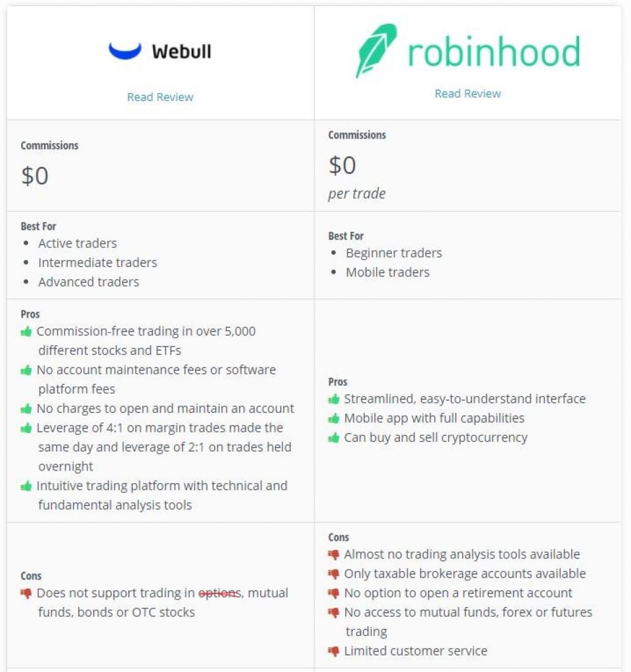Click thumbs-up beside Intuitive trading platform
Viewport: 631px width, 672px height.
click(26, 486)
